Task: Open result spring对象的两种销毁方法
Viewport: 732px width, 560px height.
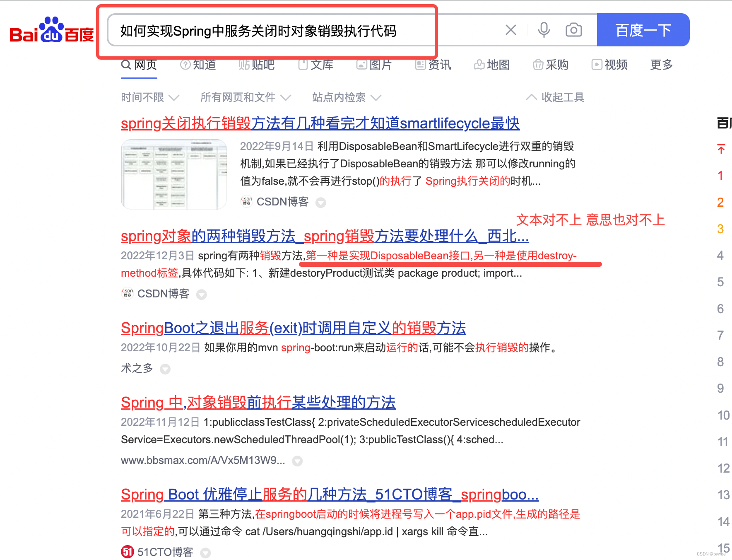Action: click(x=325, y=236)
